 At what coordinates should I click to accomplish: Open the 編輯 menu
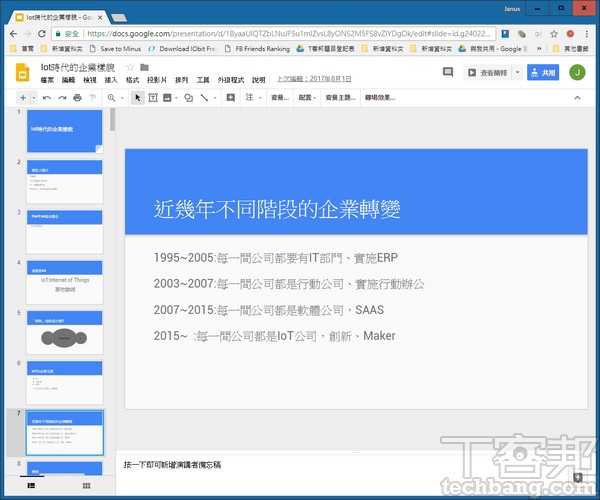[68, 80]
